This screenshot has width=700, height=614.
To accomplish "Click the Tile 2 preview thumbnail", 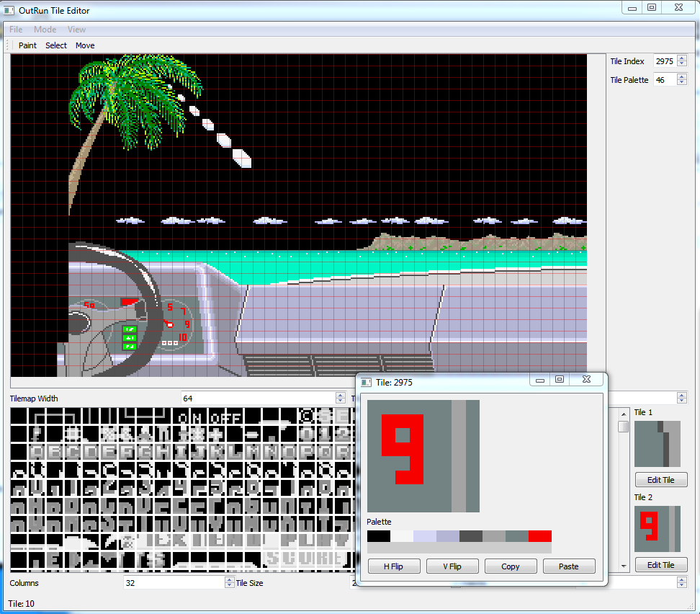I will coord(658,529).
